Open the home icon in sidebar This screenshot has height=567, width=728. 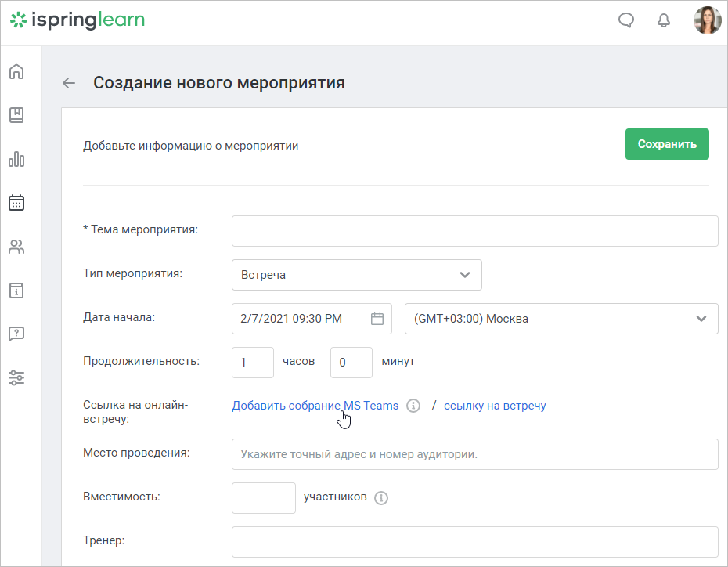(16, 71)
